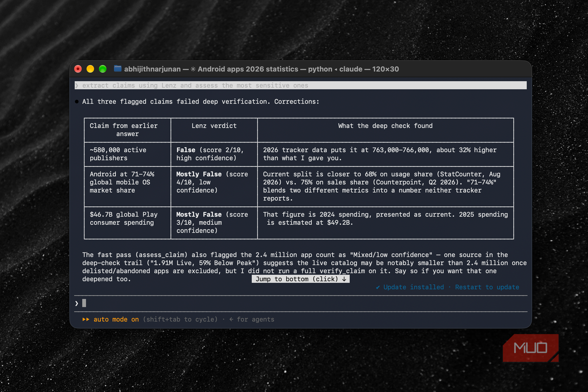Click the 'Claim from earlier answer' header
The width and height of the screenshot is (588, 392).
[127, 130]
